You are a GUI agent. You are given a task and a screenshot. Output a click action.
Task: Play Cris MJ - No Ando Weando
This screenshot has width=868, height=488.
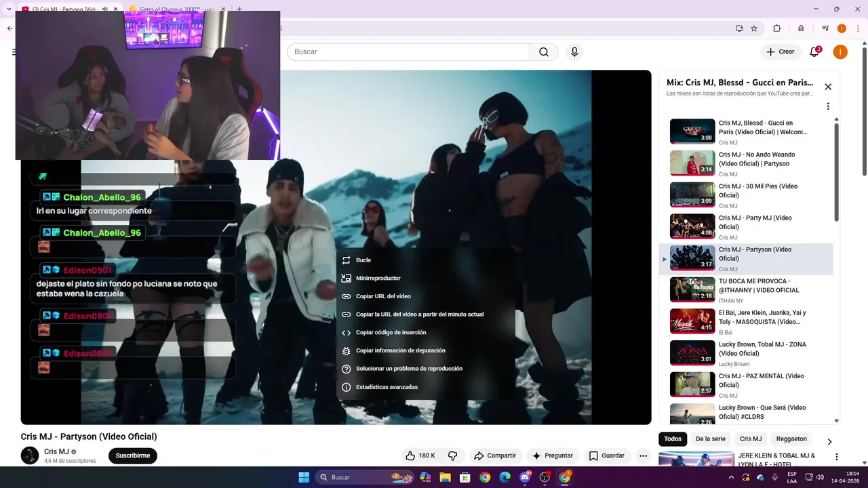click(746, 164)
